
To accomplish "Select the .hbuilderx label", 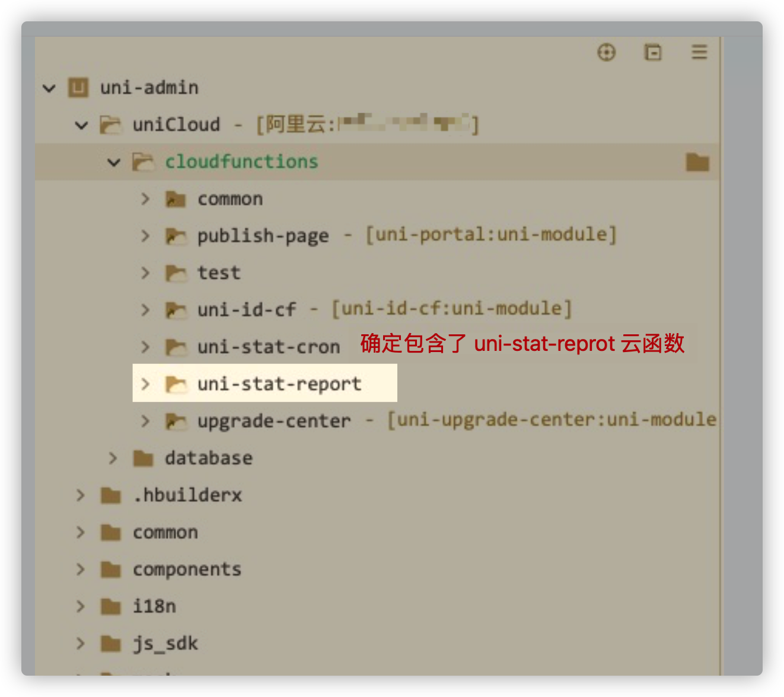I will (x=187, y=495).
